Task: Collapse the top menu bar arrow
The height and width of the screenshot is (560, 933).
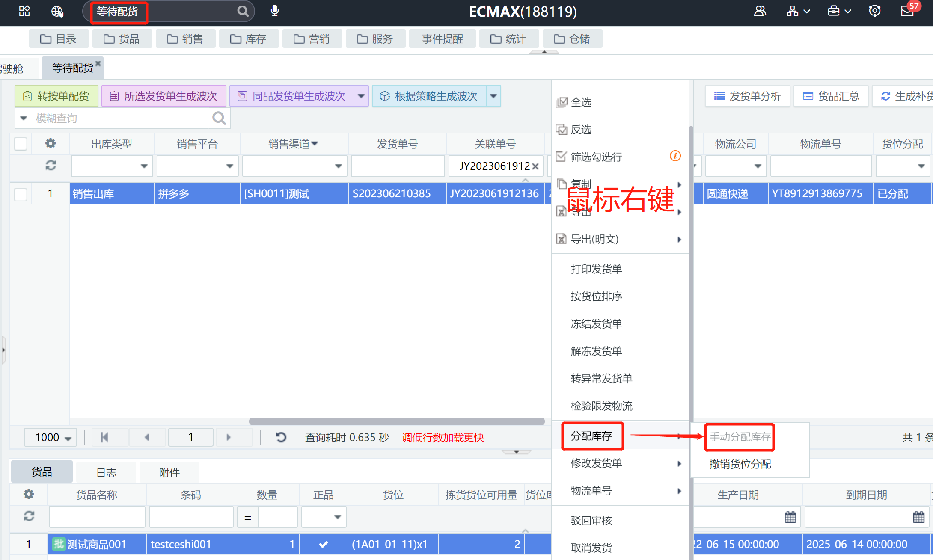Action: [544, 52]
